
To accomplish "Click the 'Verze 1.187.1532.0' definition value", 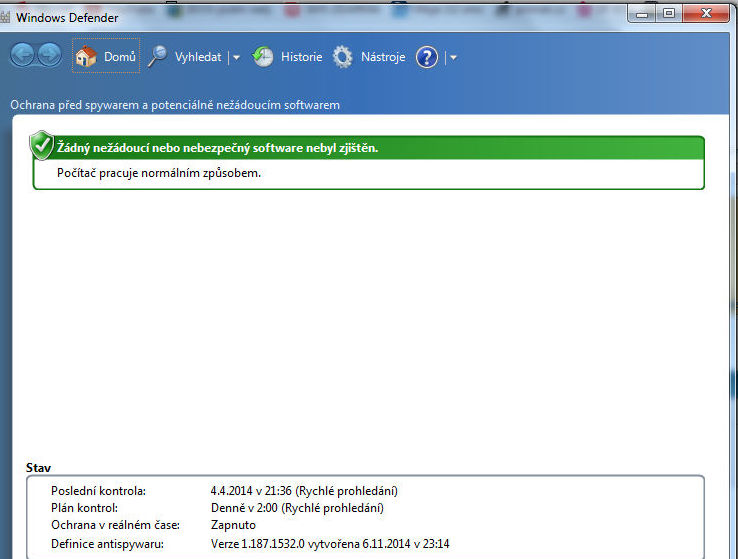I will [x=330, y=544].
